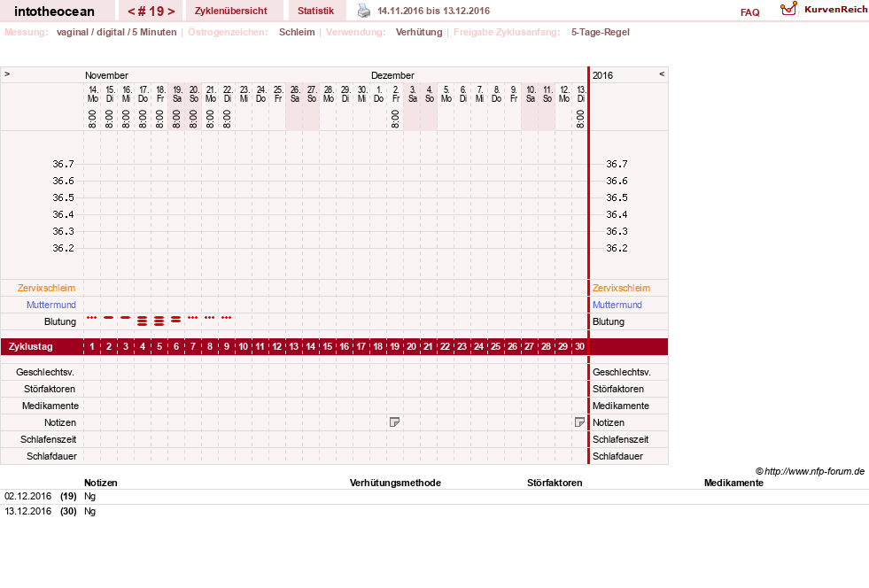Click the spotting marker on cycle day 9
Screen dimensions: 869x588
coord(226,318)
